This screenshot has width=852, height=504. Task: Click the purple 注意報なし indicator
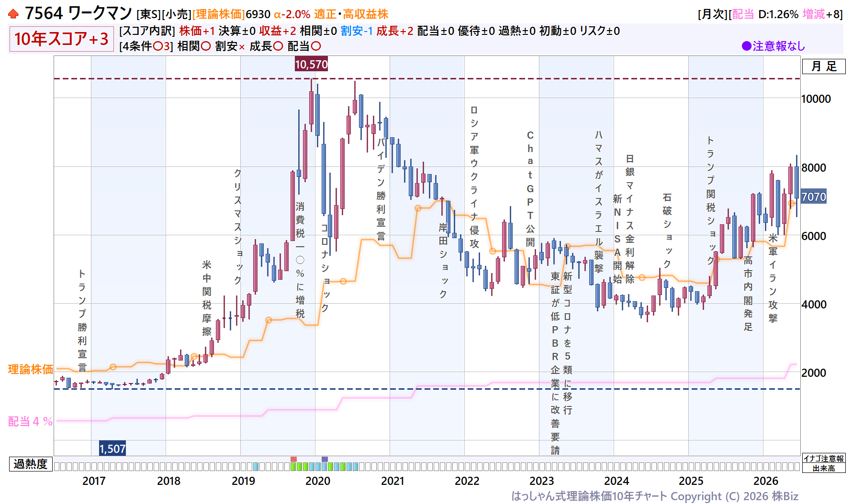tap(774, 46)
